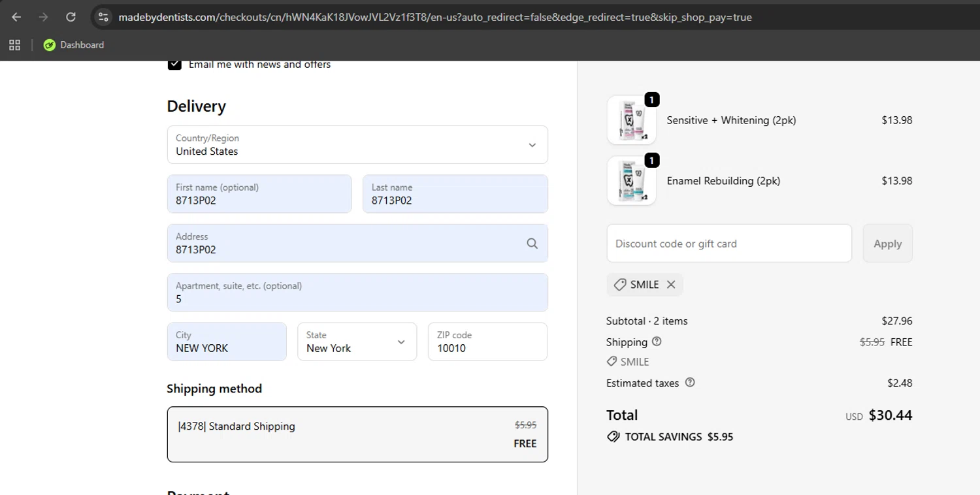The width and height of the screenshot is (980, 495).
Task: Click the Shipping method heading
Action: click(214, 389)
